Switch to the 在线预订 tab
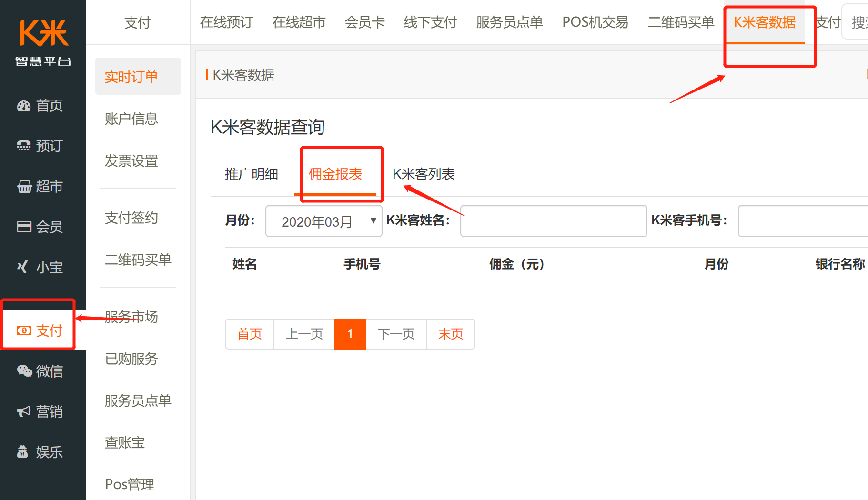 [x=226, y=22]
